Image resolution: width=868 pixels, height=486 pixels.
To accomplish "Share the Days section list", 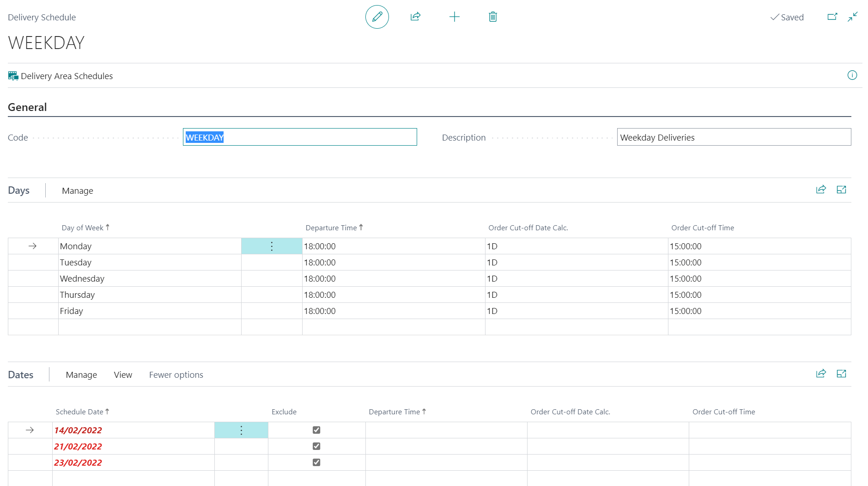I will 821,190.
